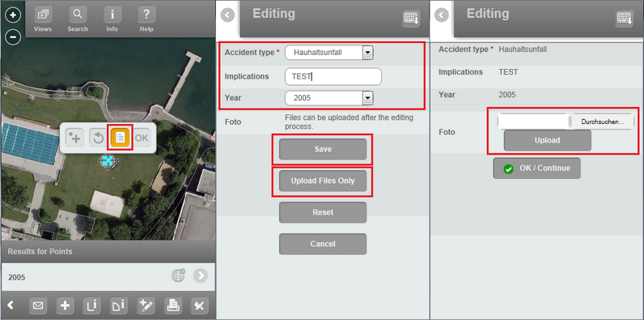The image size is (644, 320).
Task: Click the print icon in the bottom toolbar
Action: click(173, 305)
